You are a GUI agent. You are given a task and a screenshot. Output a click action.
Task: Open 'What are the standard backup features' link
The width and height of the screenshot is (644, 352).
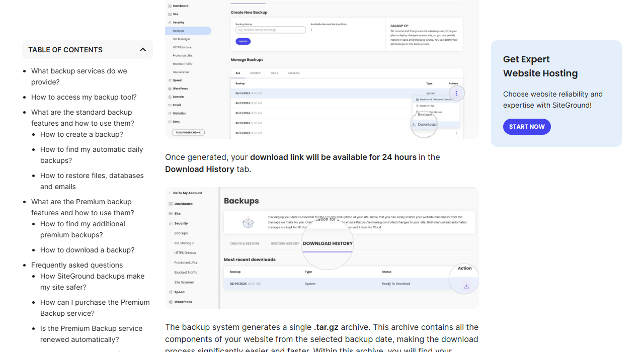click(x=83, y=118)
